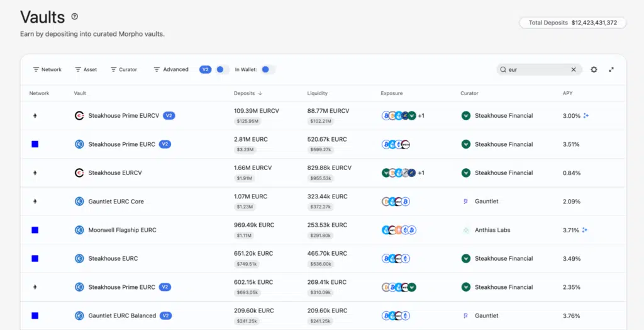Click the Exposure column header
This screenshot has height=330, width=644.
point(392,93)
